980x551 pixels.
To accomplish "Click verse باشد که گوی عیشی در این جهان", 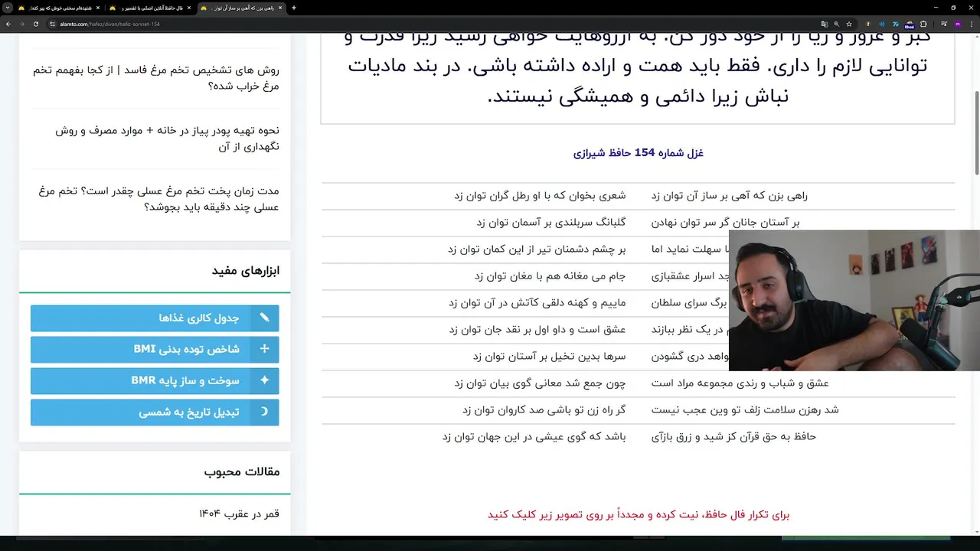I will (534, 437).
